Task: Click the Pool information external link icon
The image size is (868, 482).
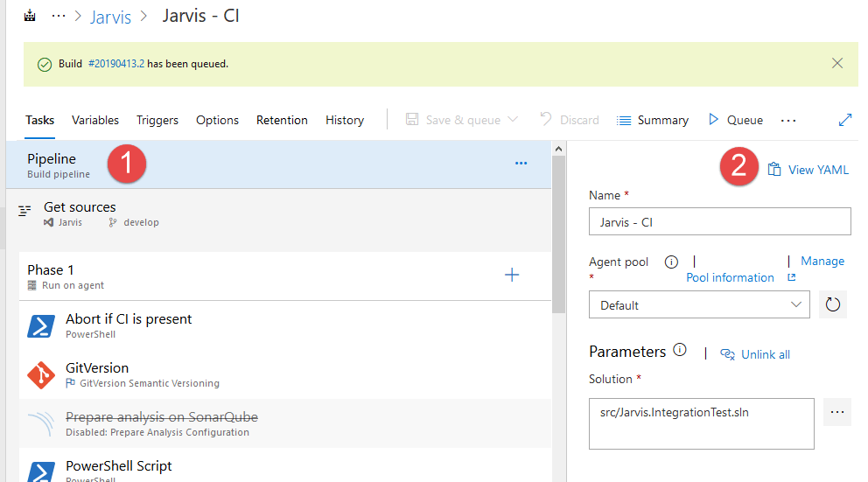Action: tap(792, 277)
